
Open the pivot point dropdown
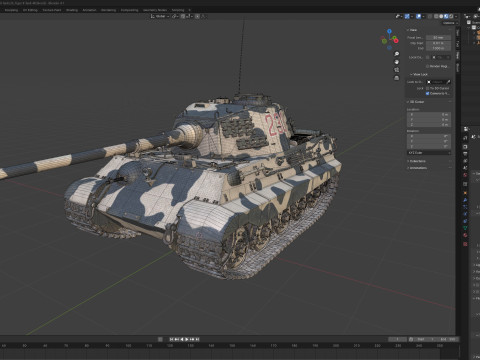175,16
